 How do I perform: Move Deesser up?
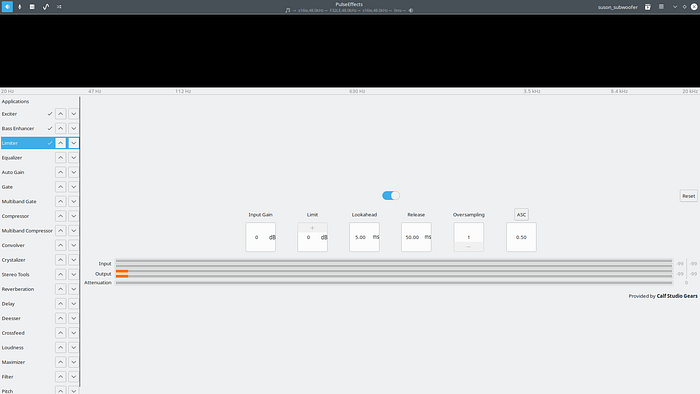click(x=61, y=318)
